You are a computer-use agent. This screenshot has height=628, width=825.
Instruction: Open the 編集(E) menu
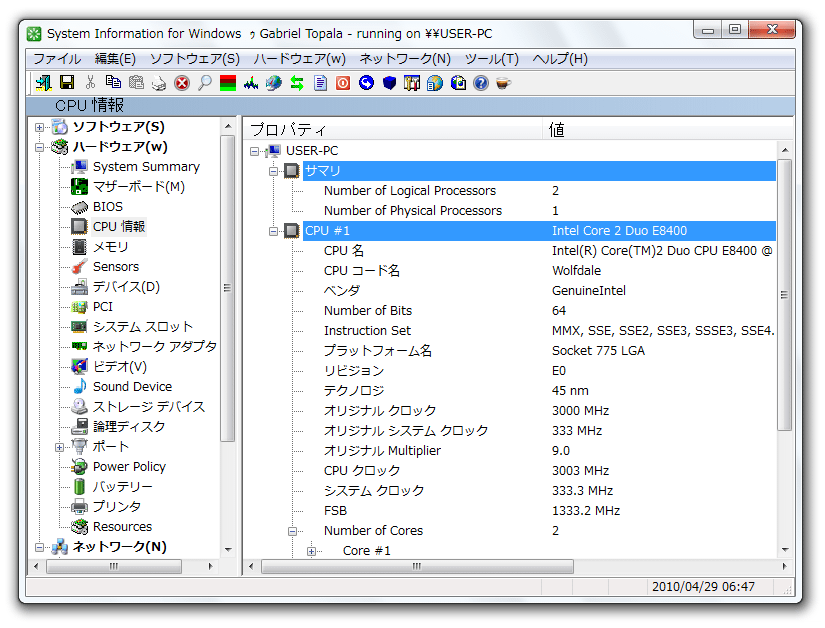[115, 59]
